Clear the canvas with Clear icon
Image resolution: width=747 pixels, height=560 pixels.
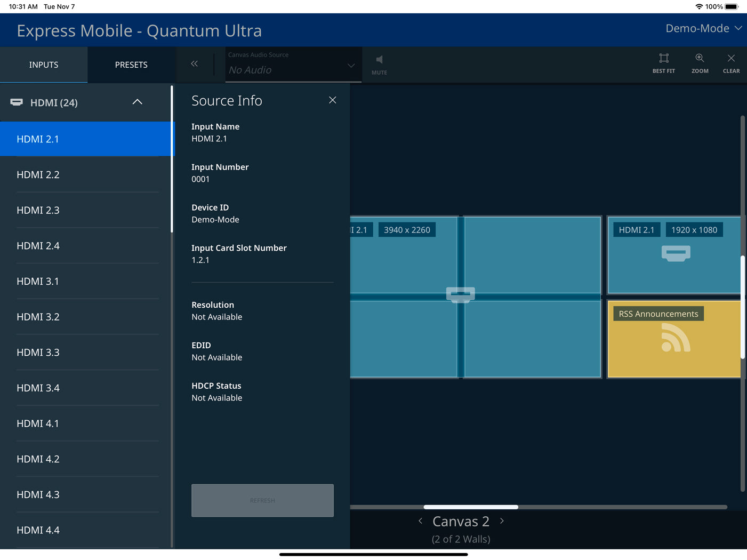coord(731,58)
